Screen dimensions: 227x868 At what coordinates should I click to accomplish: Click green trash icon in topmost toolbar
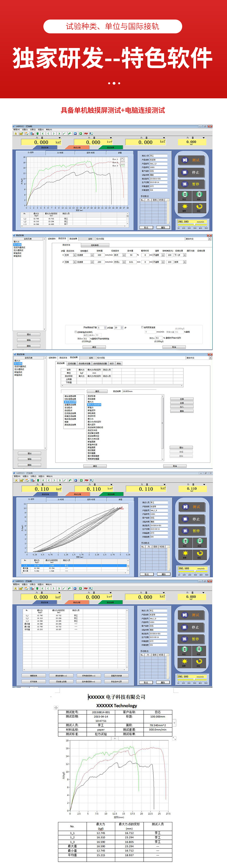[37, 133]
